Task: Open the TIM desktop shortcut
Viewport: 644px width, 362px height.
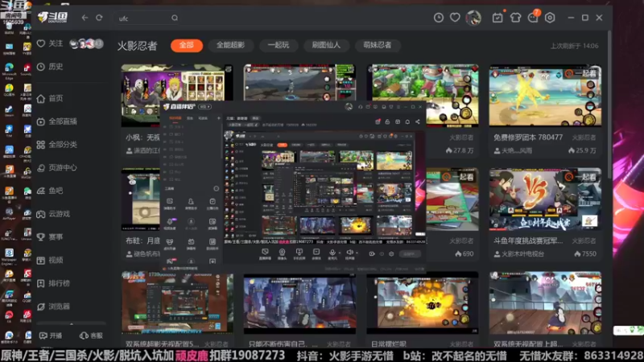Action: coord(9,131)
